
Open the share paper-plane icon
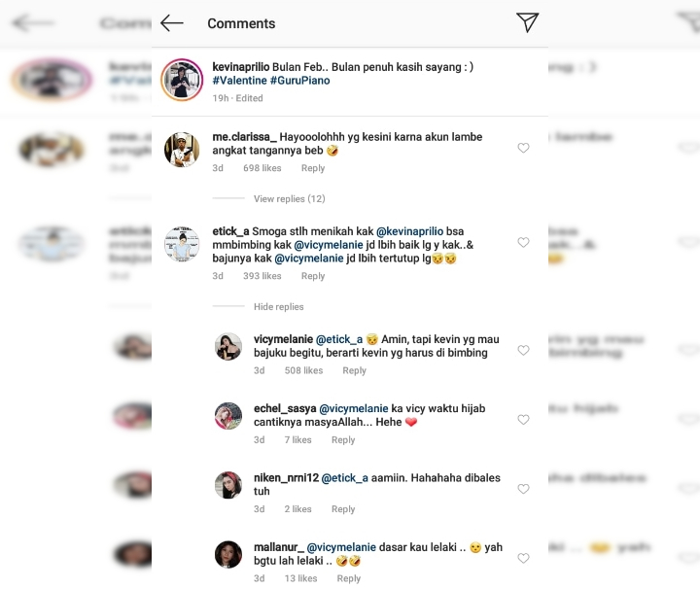click(527, 22)
